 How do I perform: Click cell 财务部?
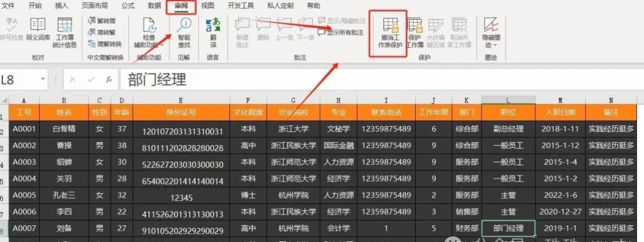pyautogui.click(x=466, y=228)
